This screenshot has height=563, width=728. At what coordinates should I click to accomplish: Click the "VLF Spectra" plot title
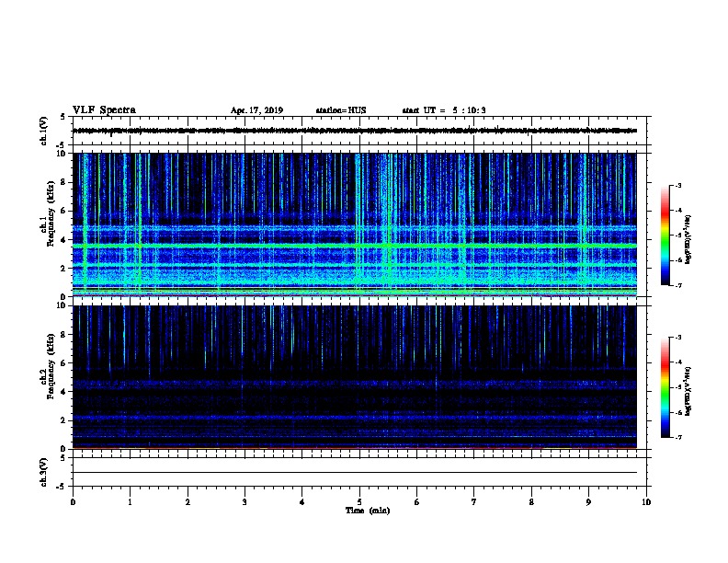(x=104, y=110)
